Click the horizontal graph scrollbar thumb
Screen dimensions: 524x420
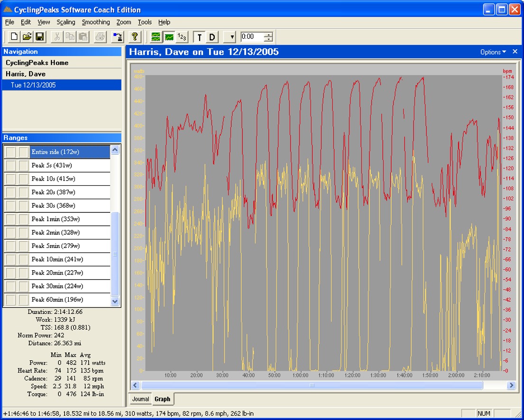click(x=312, y=385)
